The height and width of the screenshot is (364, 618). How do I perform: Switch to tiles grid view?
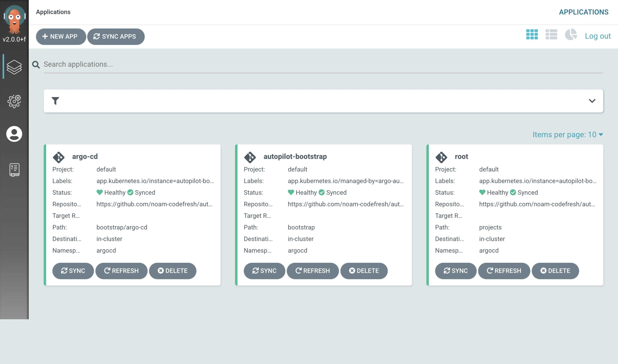532,35
